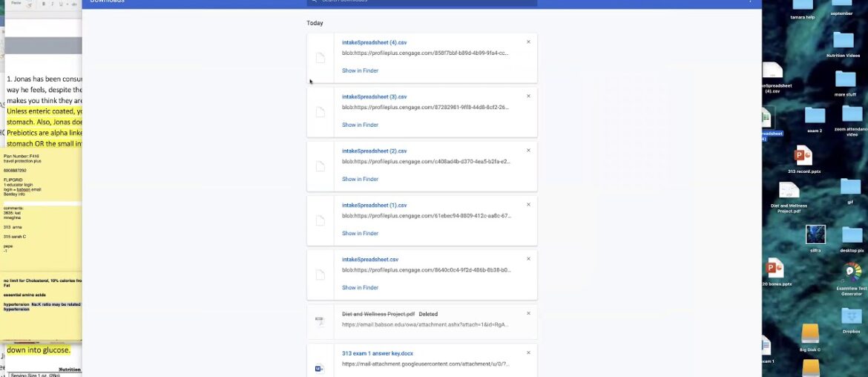Select the 313 record.pptx PowerPoint file

803,156
